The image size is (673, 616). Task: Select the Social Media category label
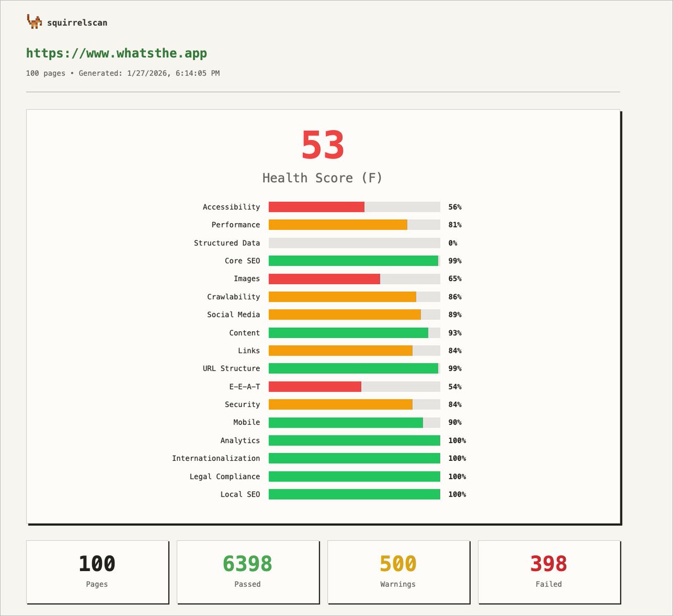(233, 314)
